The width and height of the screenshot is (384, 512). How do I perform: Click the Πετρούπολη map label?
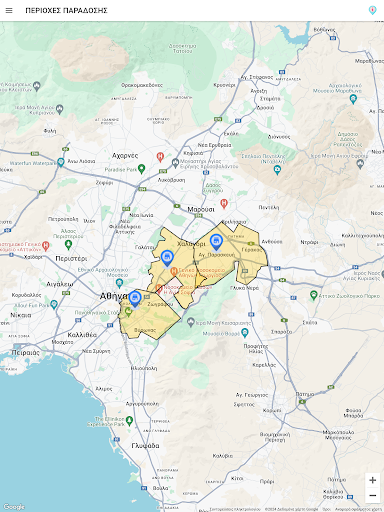tap(63, 219)
